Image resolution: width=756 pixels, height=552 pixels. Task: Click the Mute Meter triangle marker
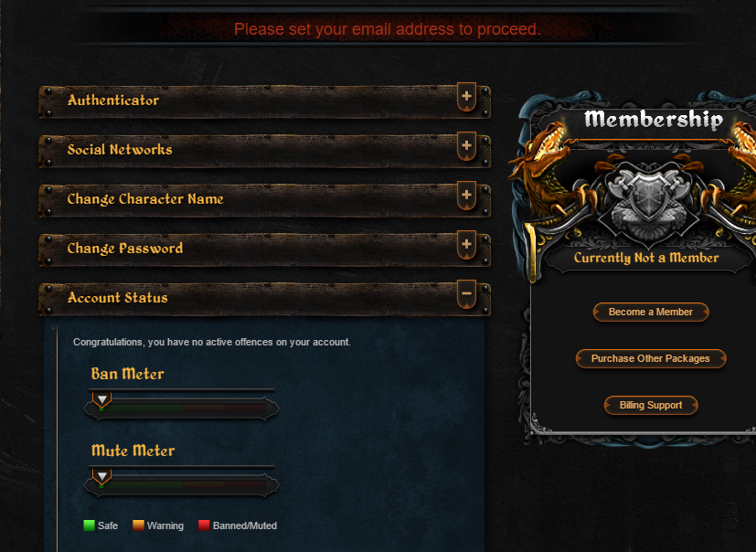tap(101, 476)
